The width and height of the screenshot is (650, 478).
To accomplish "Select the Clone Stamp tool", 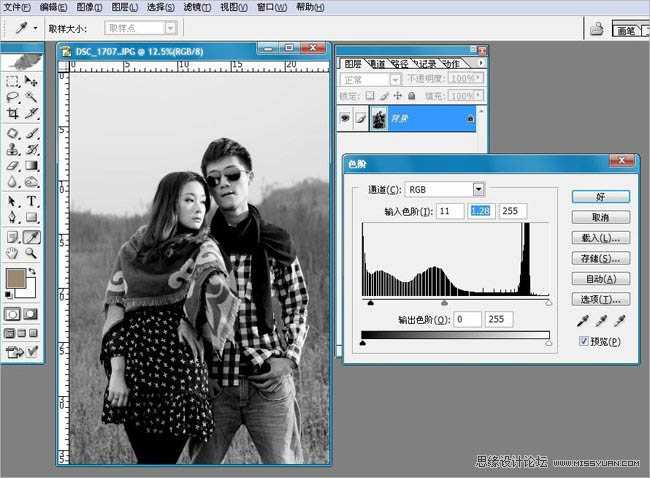I will point(12,149).
